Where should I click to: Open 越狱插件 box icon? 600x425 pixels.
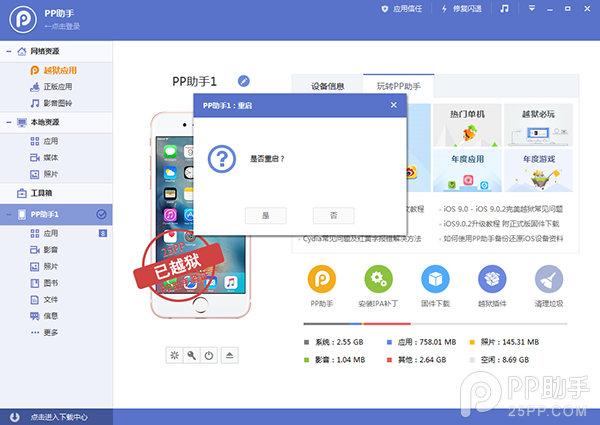click(x=492, y=279)
